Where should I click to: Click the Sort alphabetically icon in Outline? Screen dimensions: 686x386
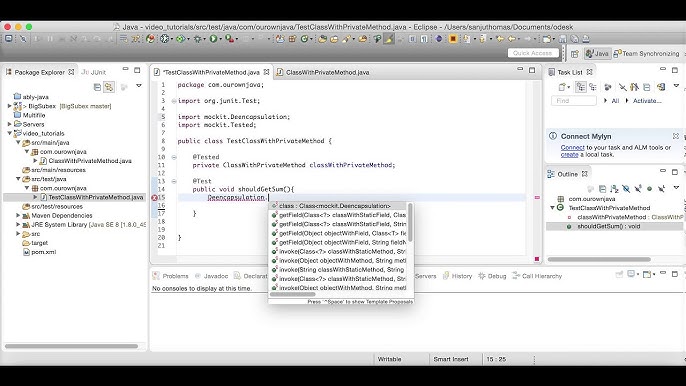(614, 189)
